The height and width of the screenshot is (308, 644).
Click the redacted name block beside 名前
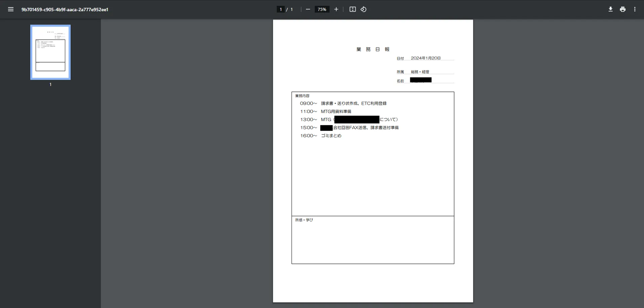click(420, 80)
